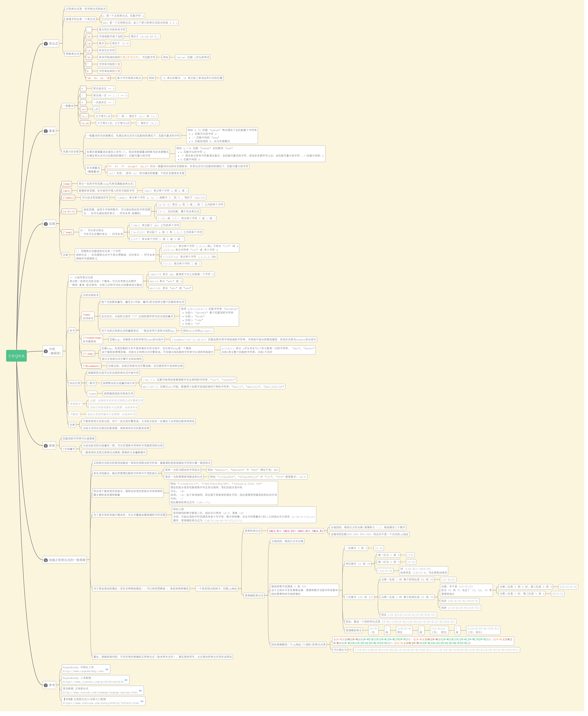
Task: Click the number 7 marker on 参考
Action: point(46,685)
